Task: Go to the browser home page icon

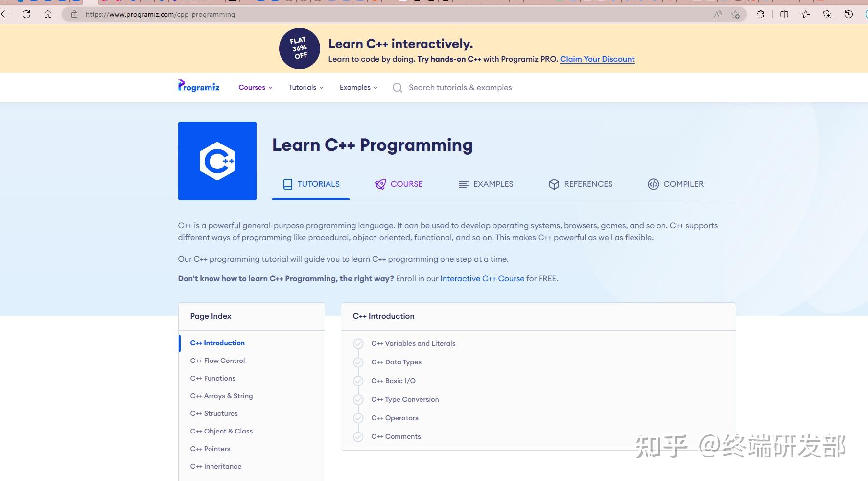Action: (48, 14)
